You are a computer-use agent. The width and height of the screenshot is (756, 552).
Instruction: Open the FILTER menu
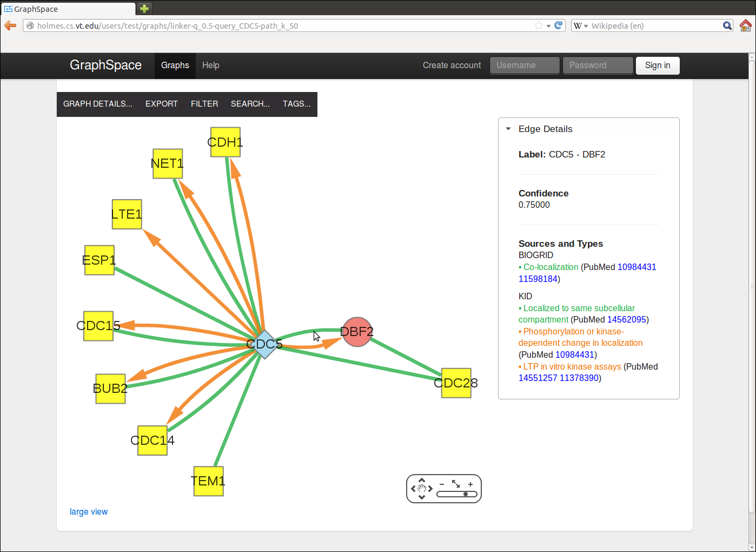pos(204,104)
